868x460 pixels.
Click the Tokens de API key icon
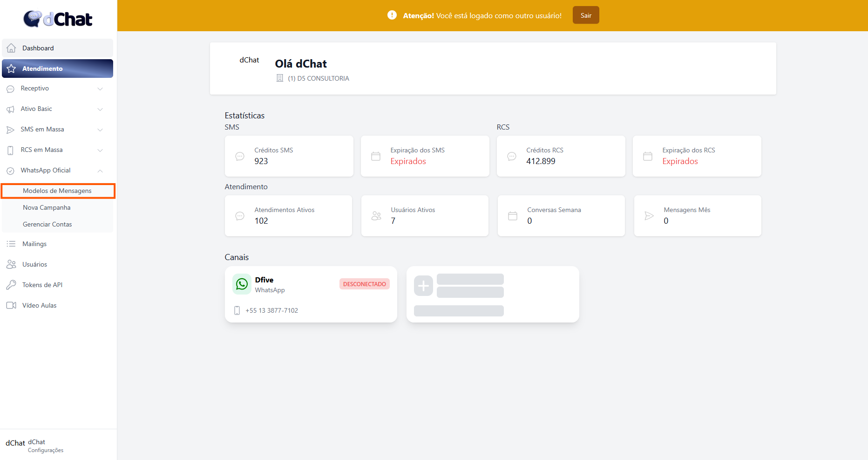point(11,285)
